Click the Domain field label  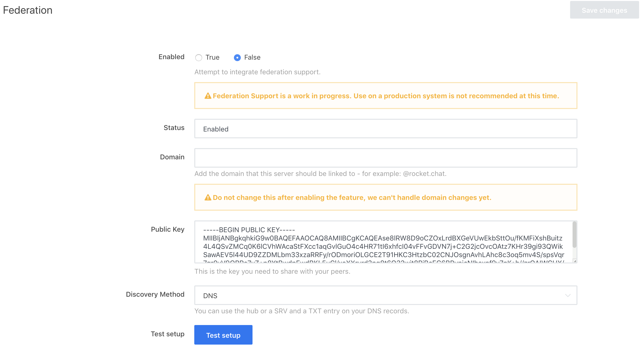click(x=172, y=157)
